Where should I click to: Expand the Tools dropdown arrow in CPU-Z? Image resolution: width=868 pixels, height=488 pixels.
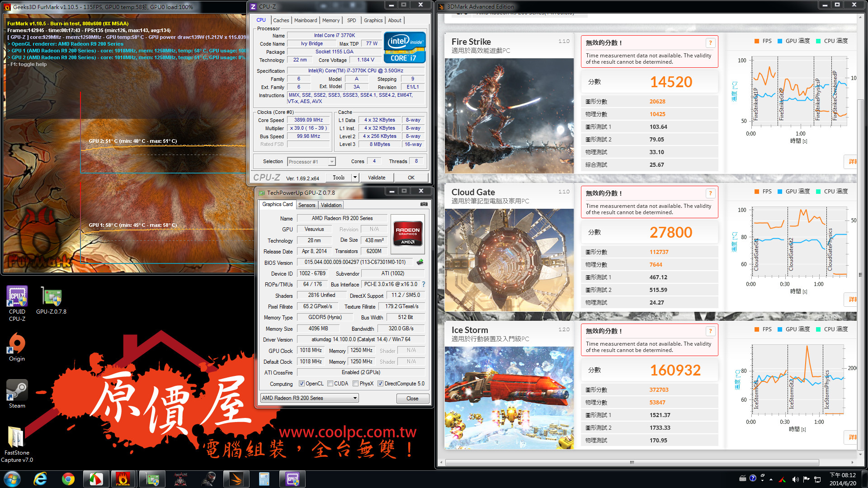click(x=355, y=178)
